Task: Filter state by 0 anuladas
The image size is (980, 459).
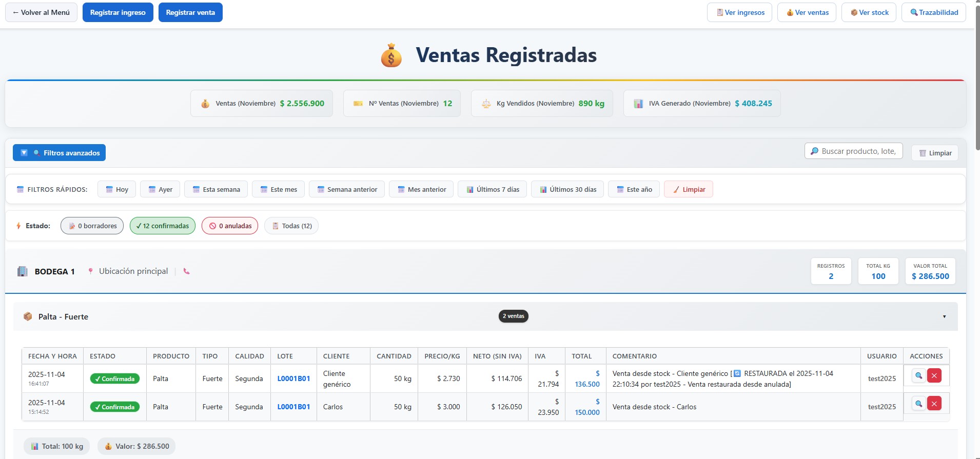Action: [229, 226]
